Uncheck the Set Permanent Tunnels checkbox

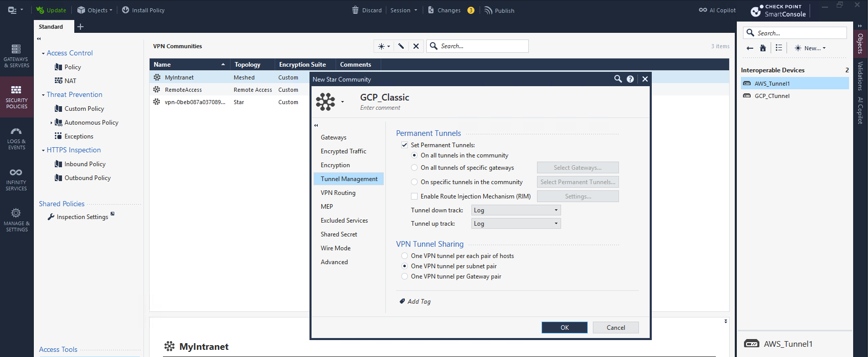pyautogui.click(x=404, y=145)
